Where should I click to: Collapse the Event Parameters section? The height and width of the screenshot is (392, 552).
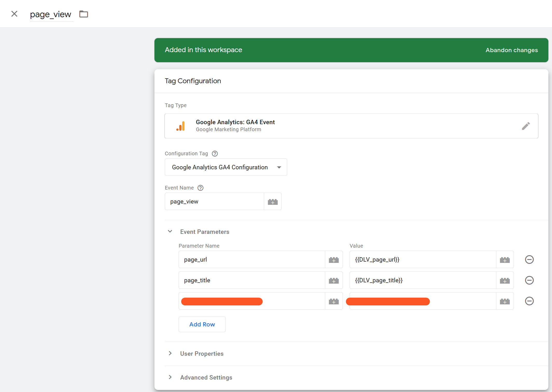click(x=170, y=231)
